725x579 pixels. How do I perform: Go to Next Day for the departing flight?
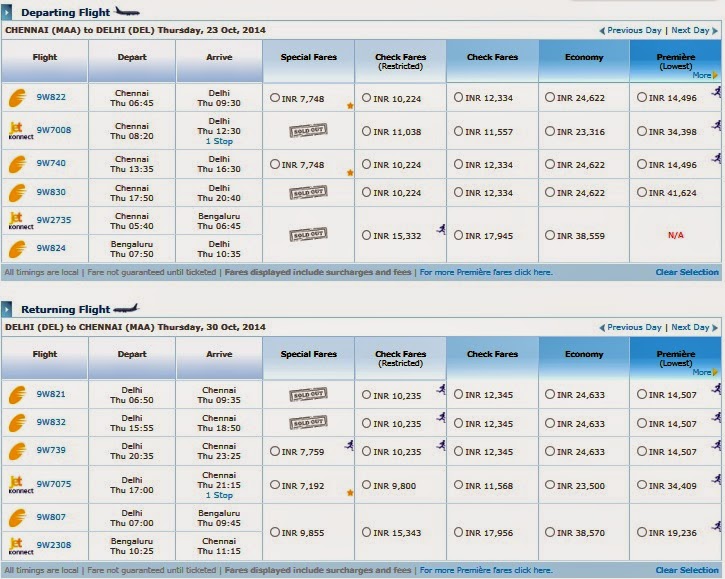(x=694, y=31)
